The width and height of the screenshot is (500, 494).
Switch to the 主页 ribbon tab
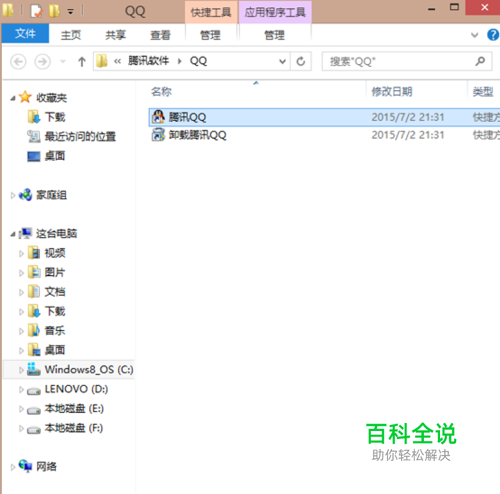[71, 35]
